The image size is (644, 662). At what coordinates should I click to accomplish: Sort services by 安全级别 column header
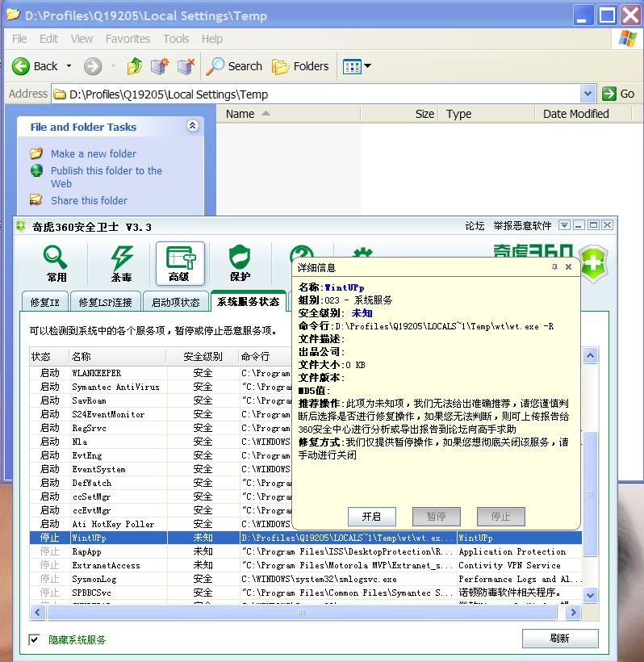click(203, 357)
